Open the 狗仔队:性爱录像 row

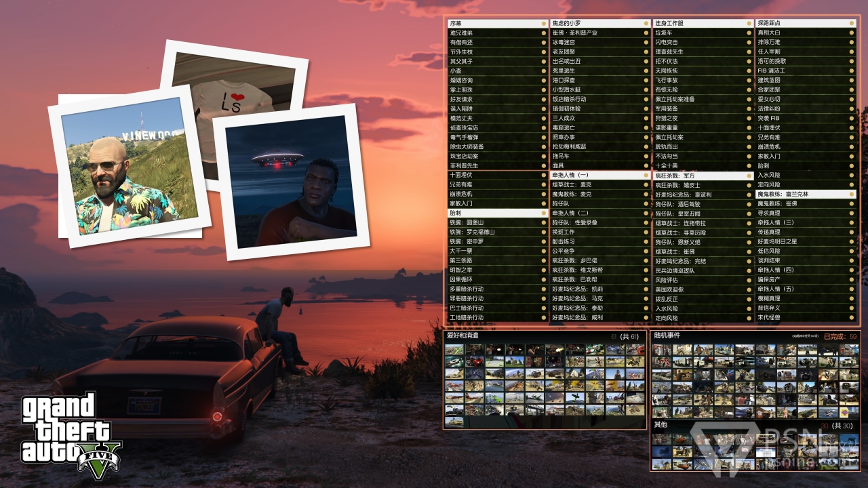tap(600, 222)
